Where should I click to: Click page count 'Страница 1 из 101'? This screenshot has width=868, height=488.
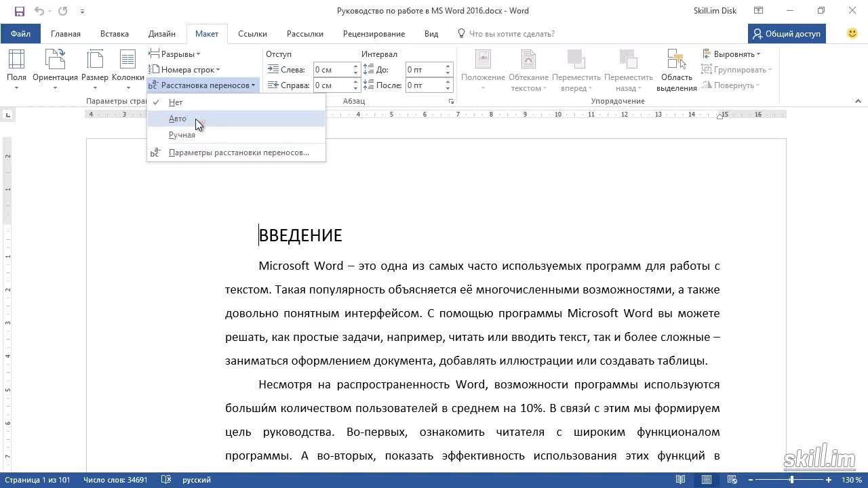[x=37, y=480]
